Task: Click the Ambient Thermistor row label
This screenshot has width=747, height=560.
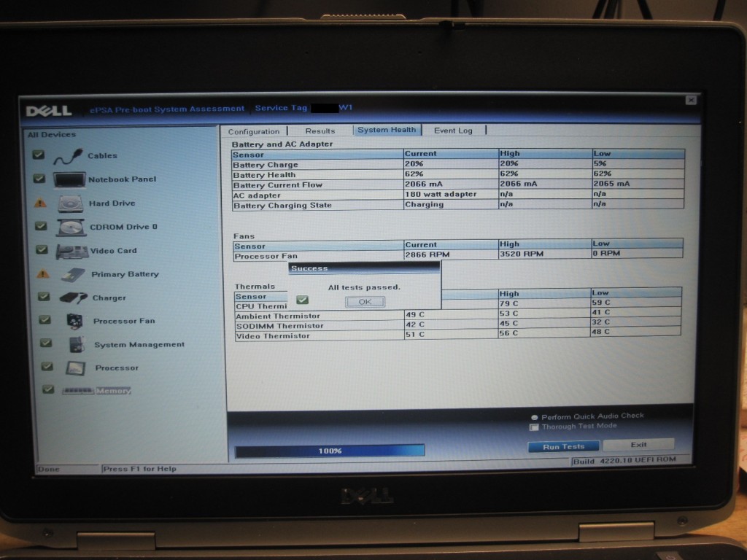Action: (x=278, y=316)
